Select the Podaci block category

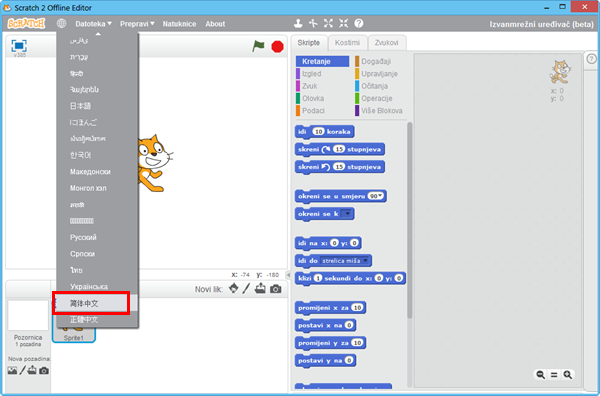322,111
